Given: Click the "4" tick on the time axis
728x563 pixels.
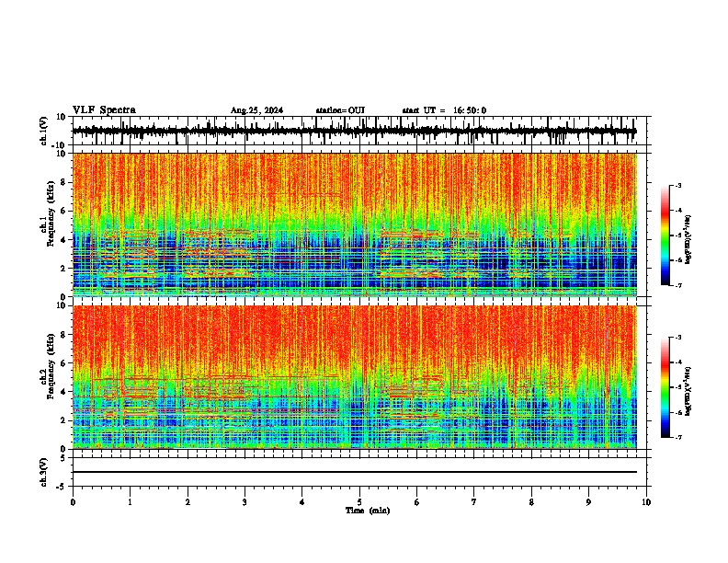Looking at the screenshot, I should [302, 502].
